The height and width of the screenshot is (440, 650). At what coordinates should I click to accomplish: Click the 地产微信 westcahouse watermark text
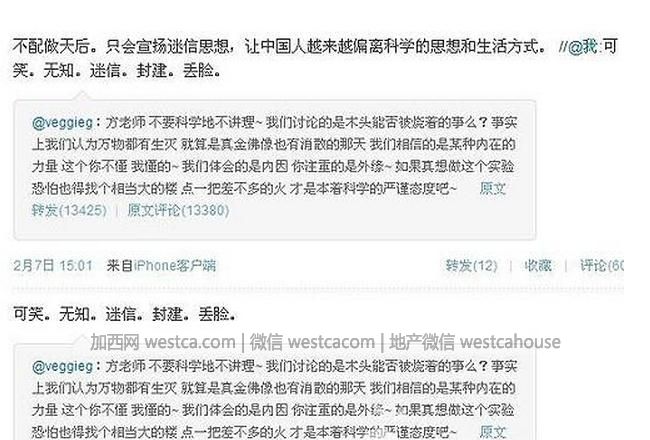click(475, 342)
